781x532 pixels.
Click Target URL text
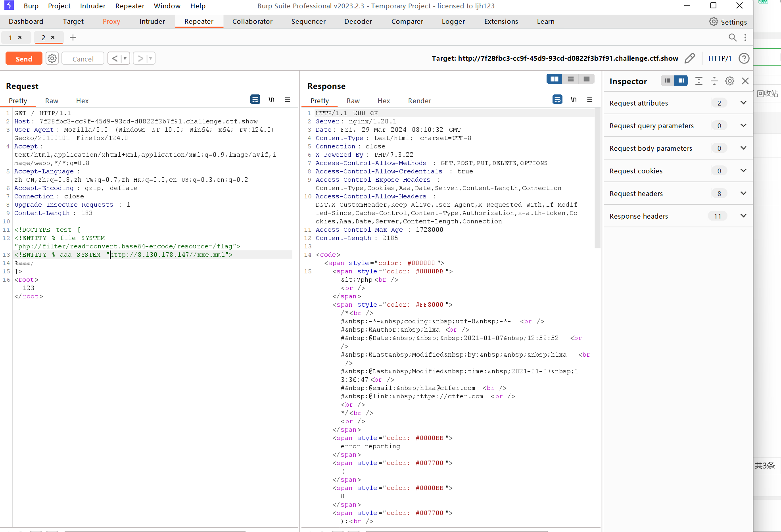coord(555,58)
